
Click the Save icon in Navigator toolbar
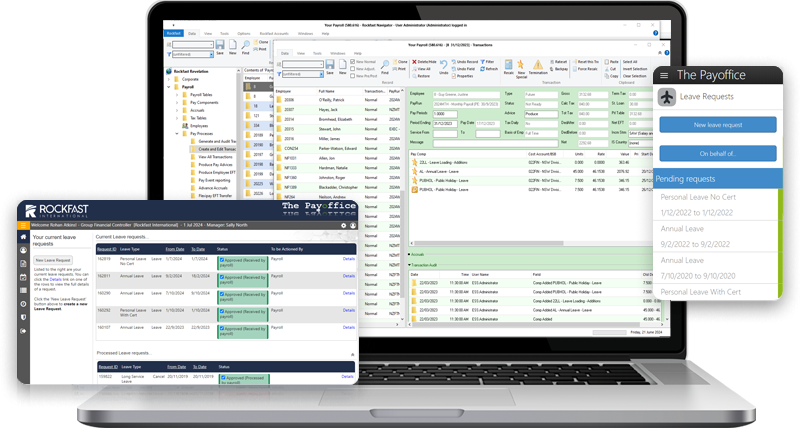click(220, 46)
